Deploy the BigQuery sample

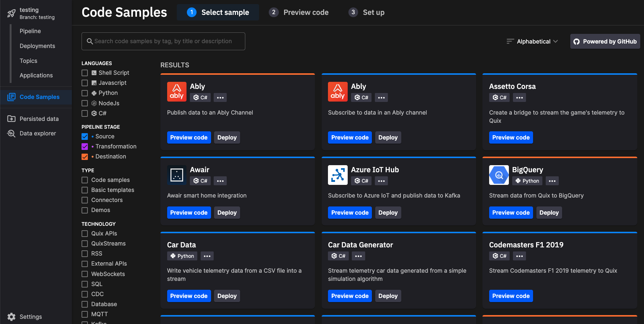coord(549,213)
